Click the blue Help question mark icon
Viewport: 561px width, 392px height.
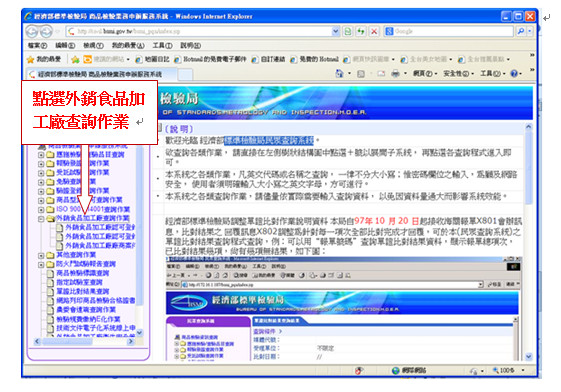click(x=514, y=74)
